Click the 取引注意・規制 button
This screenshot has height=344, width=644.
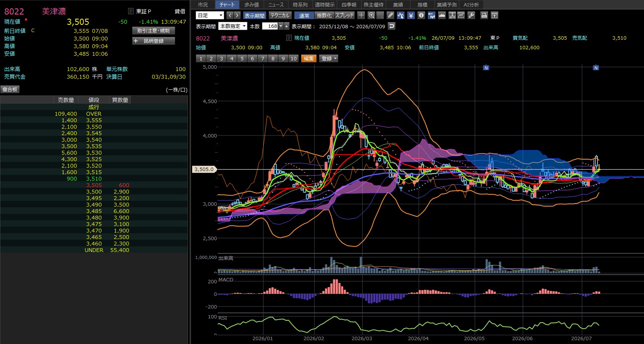click(154, 31)
